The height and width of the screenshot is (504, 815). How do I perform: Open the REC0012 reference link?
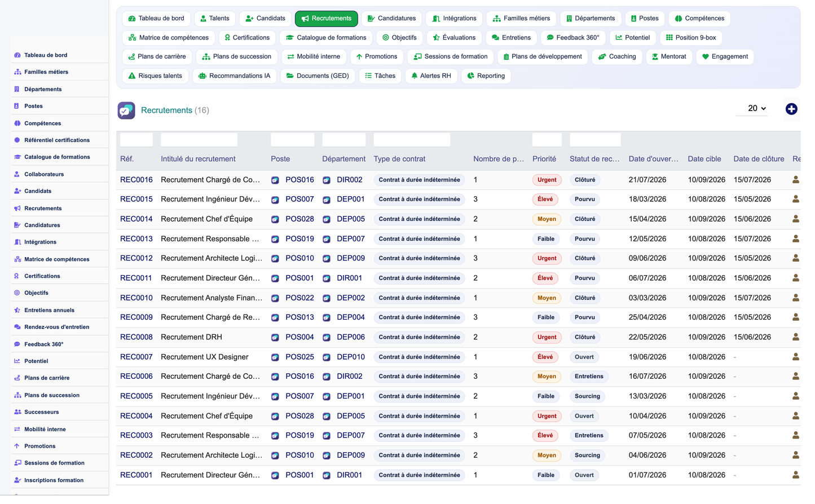click(136, 258)
